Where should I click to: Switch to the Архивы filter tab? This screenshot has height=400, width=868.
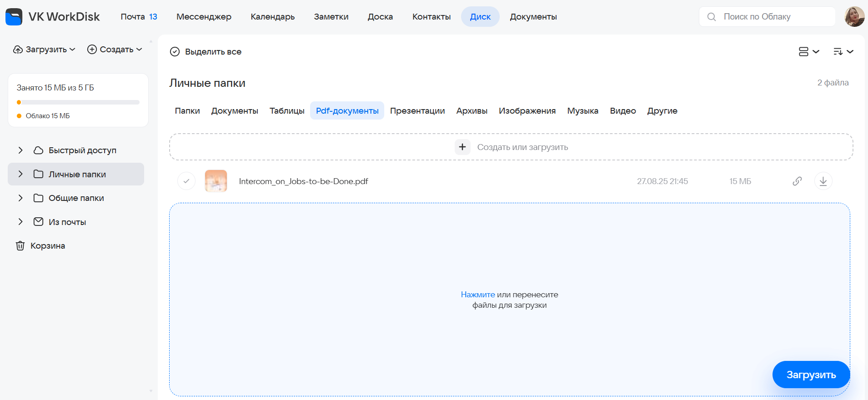[472, 111]
